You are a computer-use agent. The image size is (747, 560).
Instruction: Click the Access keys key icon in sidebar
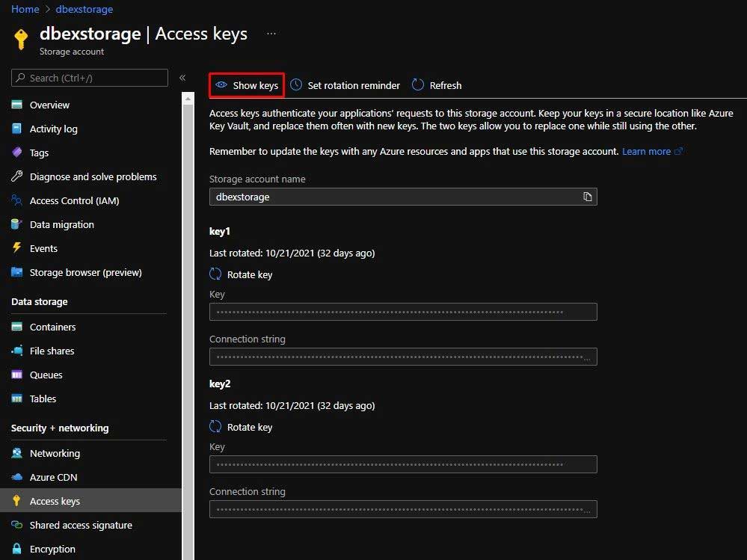pos(16,500)
